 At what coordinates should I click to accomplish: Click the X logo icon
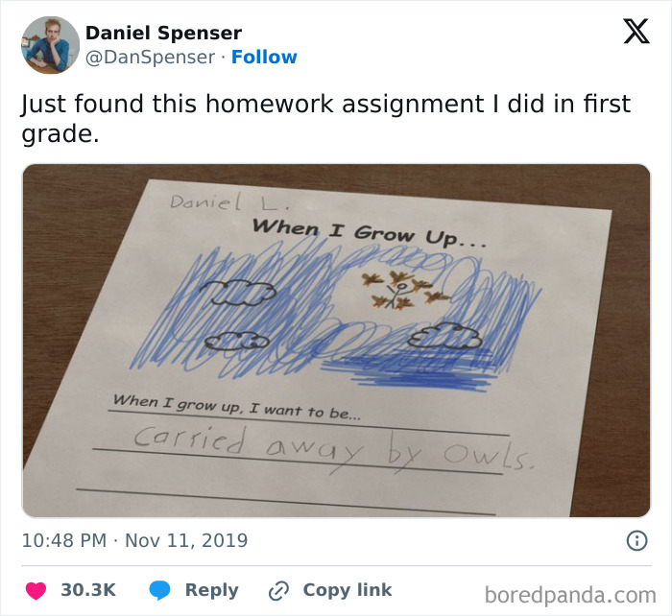[636, 33]
